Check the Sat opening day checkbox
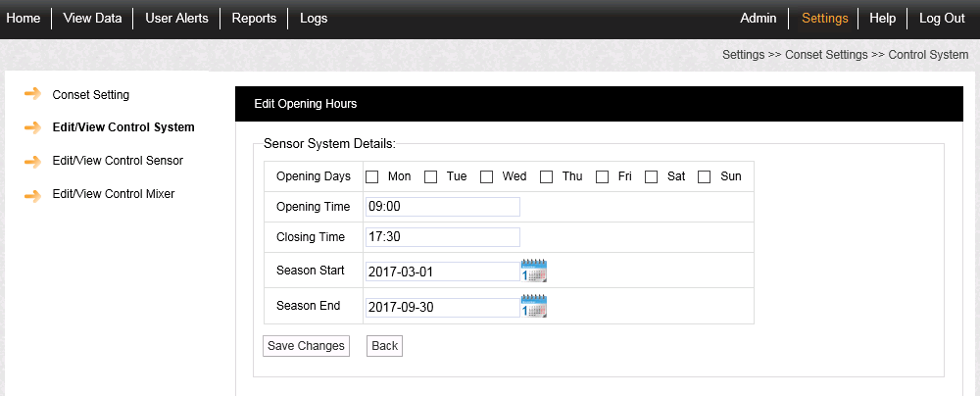980x396 pixels. click(651, 177)
